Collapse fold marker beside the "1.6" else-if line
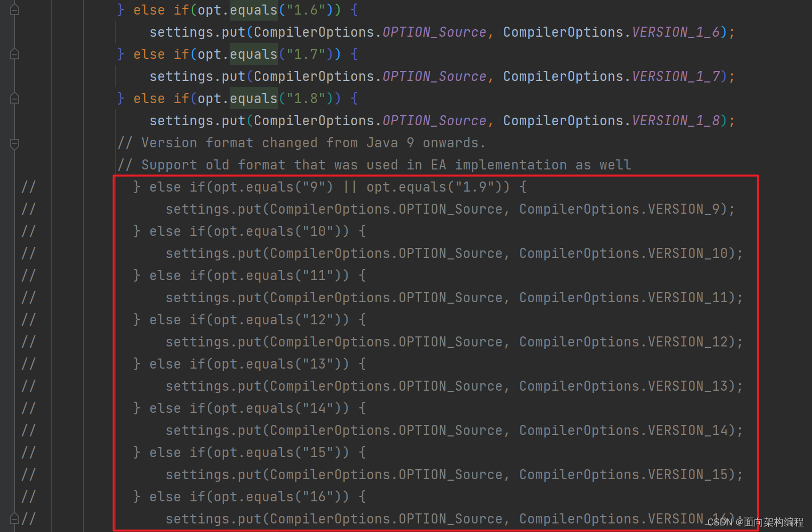The width and height of the screenshot is (812, 532). pyautogui.click(x=15, y=10)
